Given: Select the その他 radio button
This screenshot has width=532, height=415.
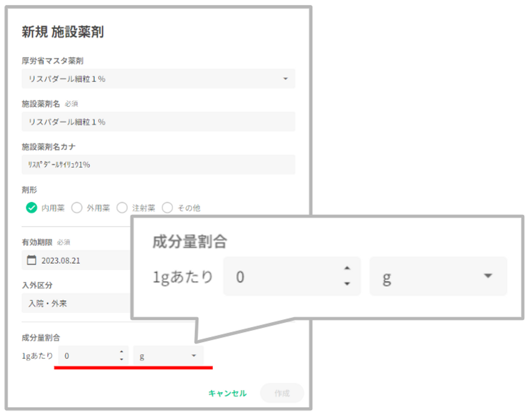Looking at the screenshot, I should [x=167, y=208].
